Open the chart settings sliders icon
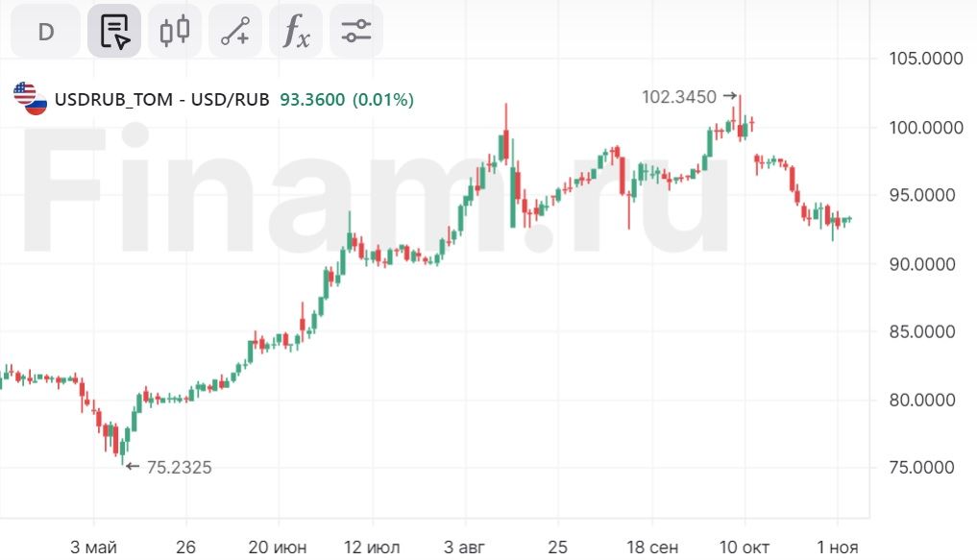The width and height of the screenshot is (977, 560). 356,32
